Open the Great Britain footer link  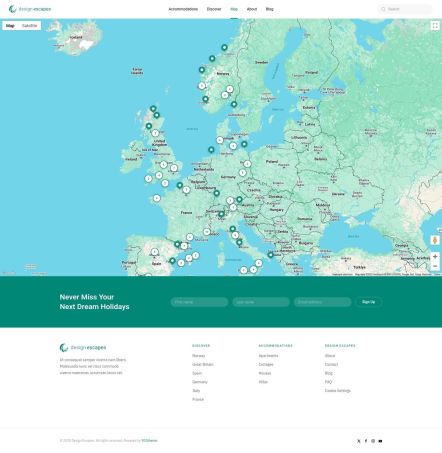click(x=203, y=364)
